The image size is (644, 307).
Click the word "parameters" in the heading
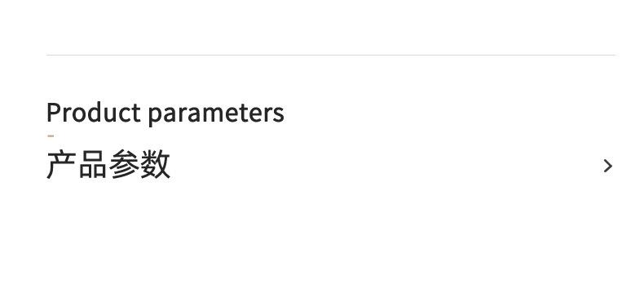pyautogui.click(x=216, y=113)
